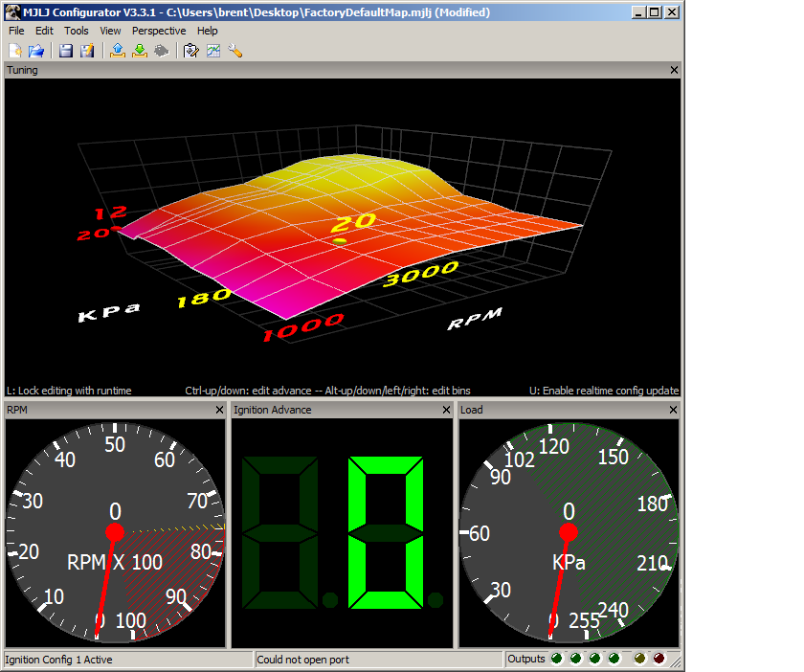
Task: Click the 3000 RPM axis label
Action: pyautogui.click(x=420, y=275)
